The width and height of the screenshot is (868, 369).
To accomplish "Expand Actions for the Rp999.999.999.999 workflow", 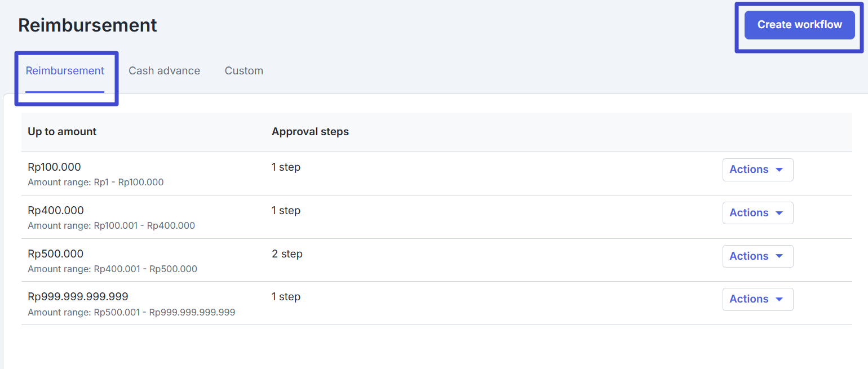I will (757, 299).
